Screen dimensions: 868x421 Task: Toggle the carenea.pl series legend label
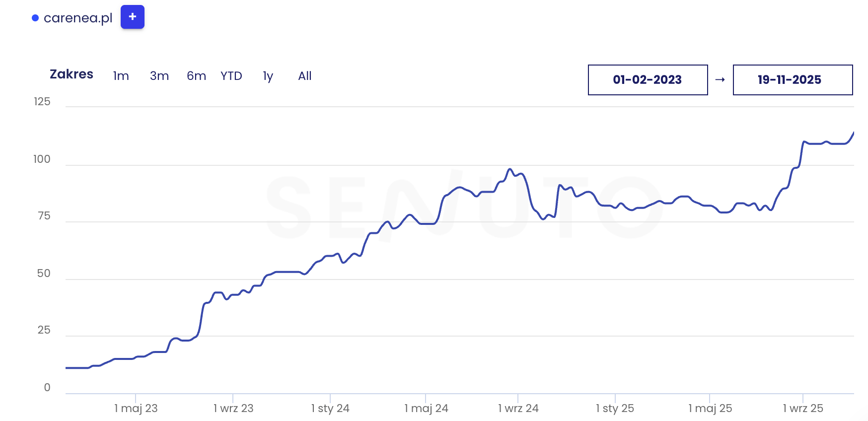pos(78,18)
